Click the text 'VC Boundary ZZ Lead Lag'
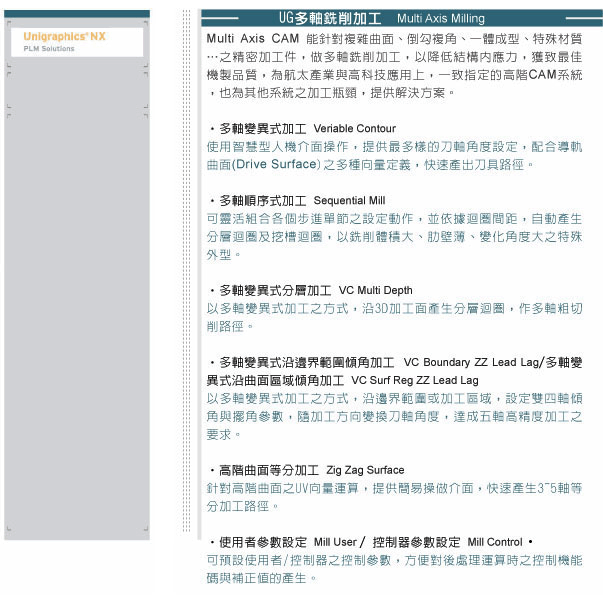Image resolution: width=603 pixels, height=602 pixels. [x=472, y=362]
